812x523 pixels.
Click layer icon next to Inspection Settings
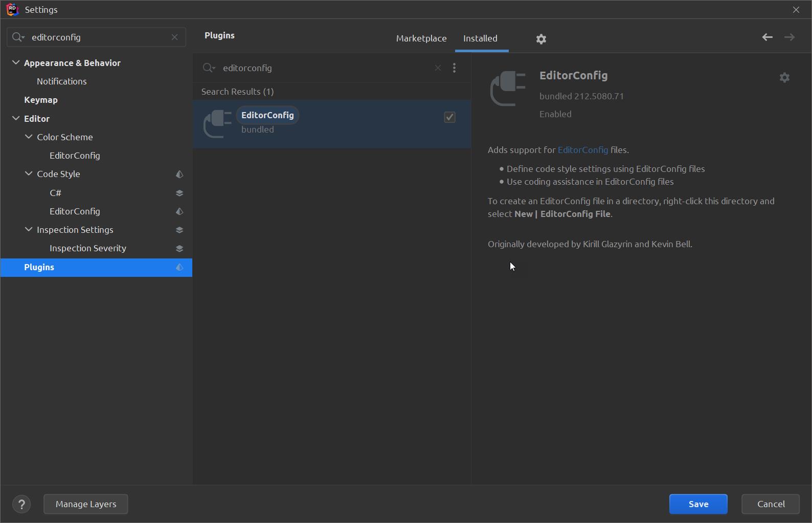tap(179, 230)
